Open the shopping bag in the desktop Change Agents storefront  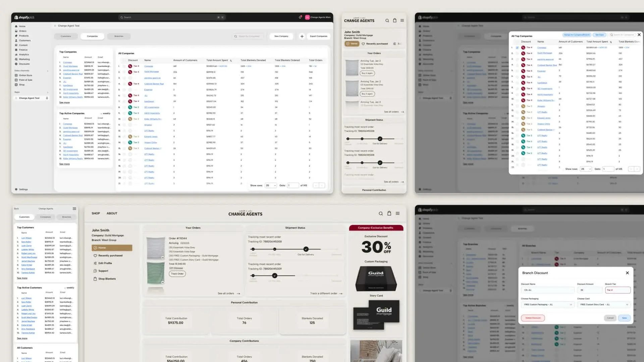point(389,213)
